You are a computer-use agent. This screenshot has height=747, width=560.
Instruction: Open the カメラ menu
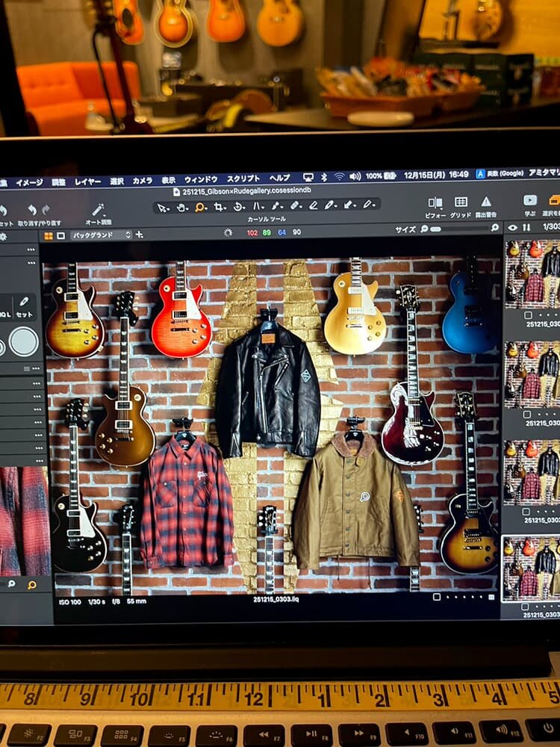[142, 180]
